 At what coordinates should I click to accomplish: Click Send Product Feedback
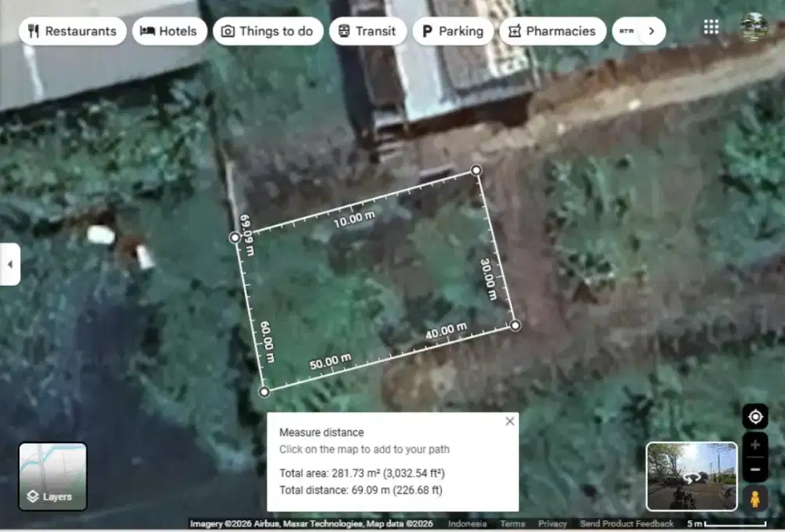626,523
